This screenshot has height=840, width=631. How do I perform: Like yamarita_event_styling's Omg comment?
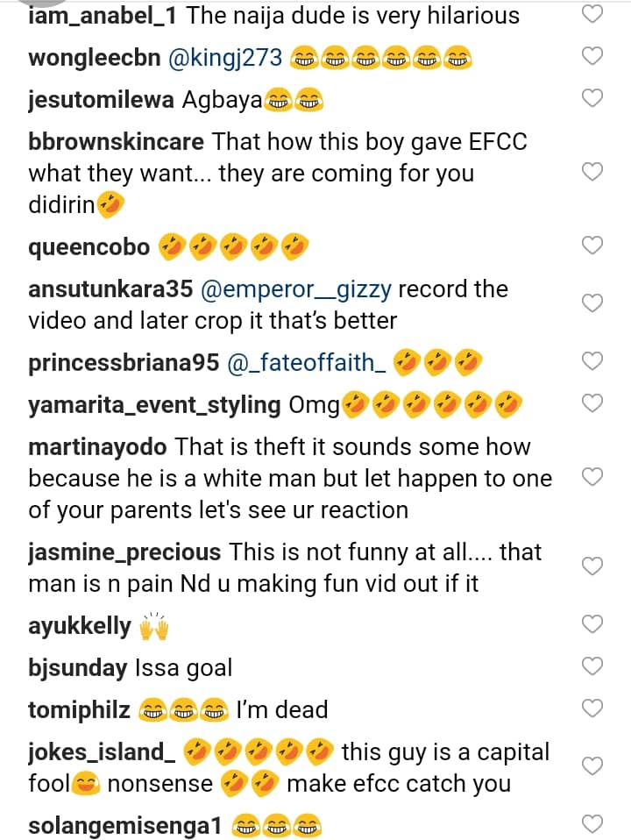click(x=593, y=403)
